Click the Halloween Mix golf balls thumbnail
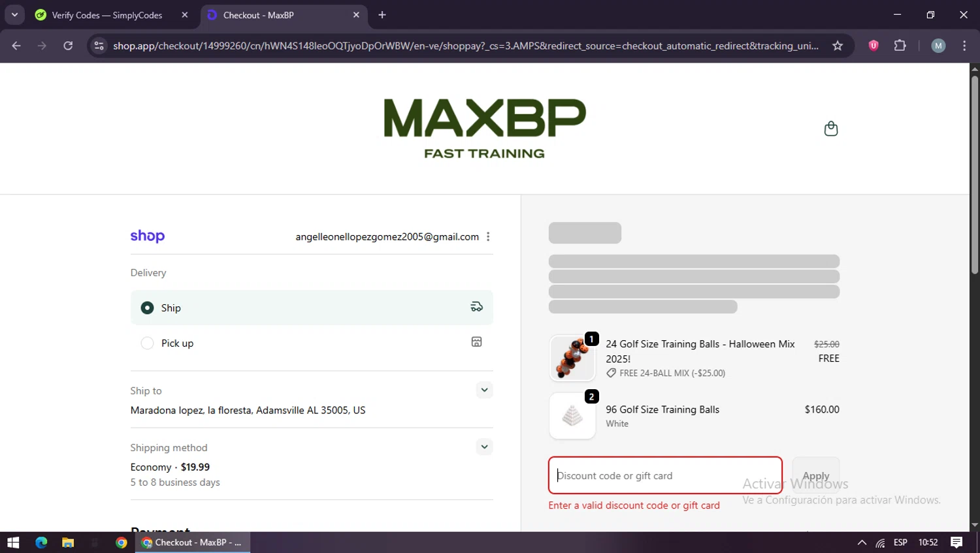980x553 pixels. (x=572, y=358)
